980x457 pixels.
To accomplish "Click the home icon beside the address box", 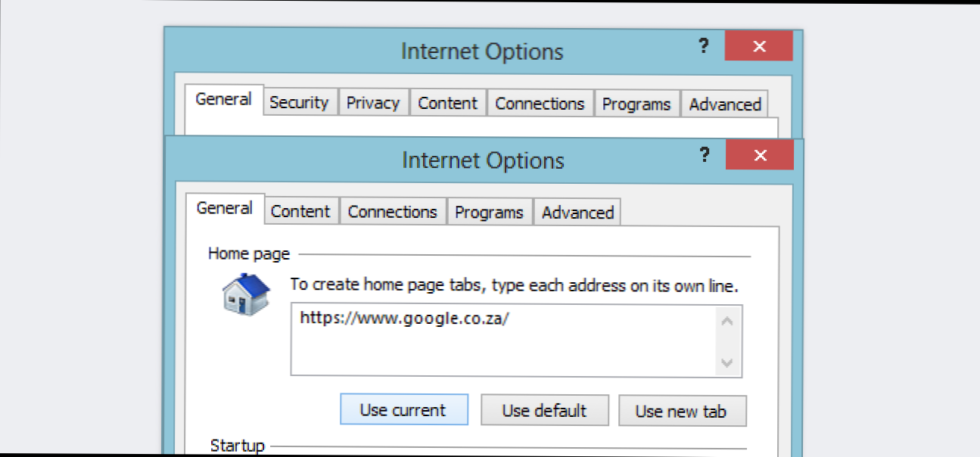I will pyautogui.click(x=246, y=294).
